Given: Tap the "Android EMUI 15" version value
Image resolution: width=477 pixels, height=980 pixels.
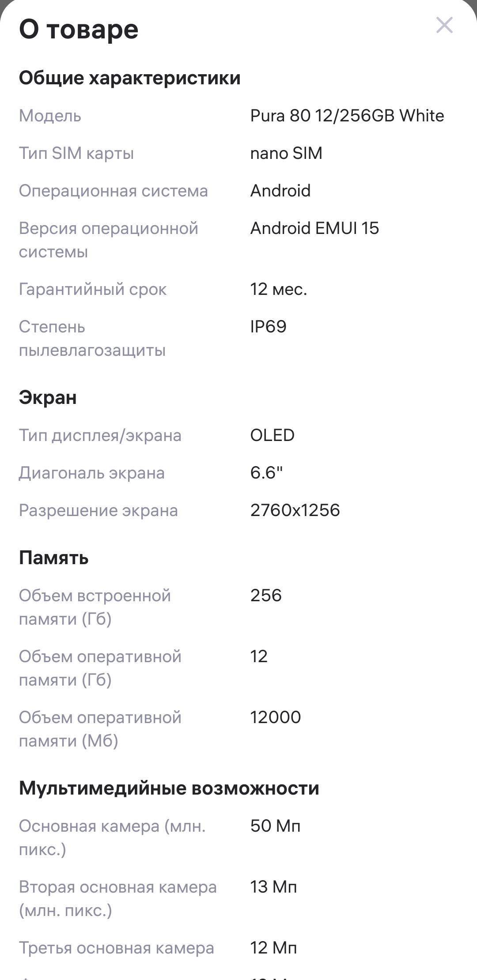Looking at the screenshot, I should (314, 228).
